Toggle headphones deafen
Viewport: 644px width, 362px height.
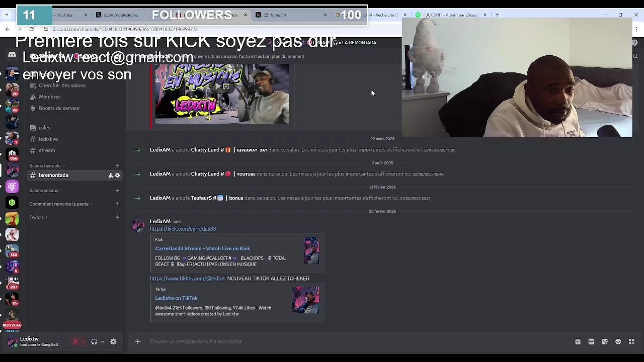tap(94, 342)
